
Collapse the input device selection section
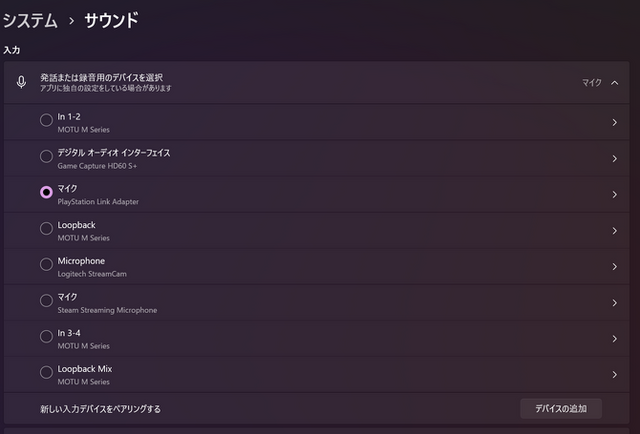(x=614, y=82)
